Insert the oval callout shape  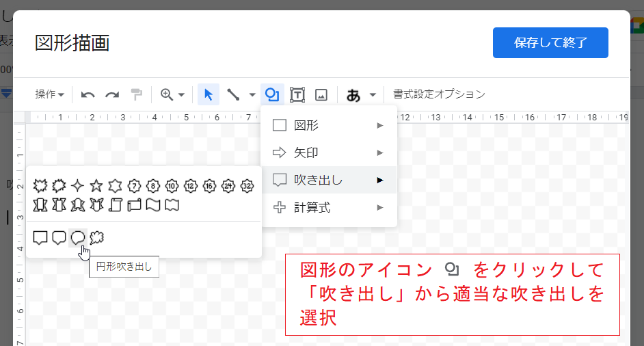point(78,237)
